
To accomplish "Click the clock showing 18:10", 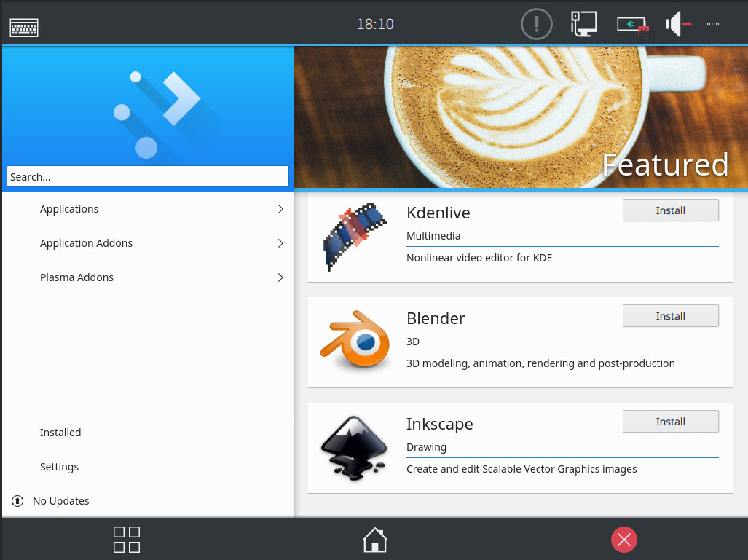I will [x=375, y=24].
